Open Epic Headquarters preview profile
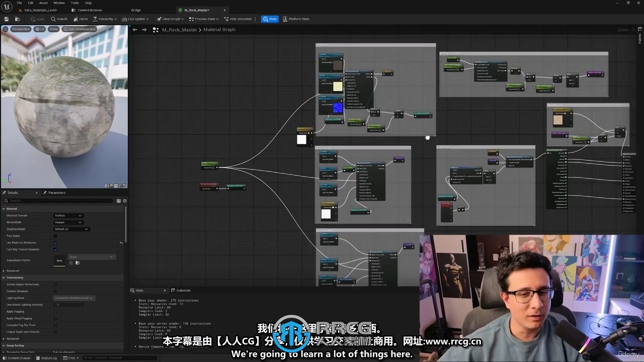644x362 pixels. point(79,29)
